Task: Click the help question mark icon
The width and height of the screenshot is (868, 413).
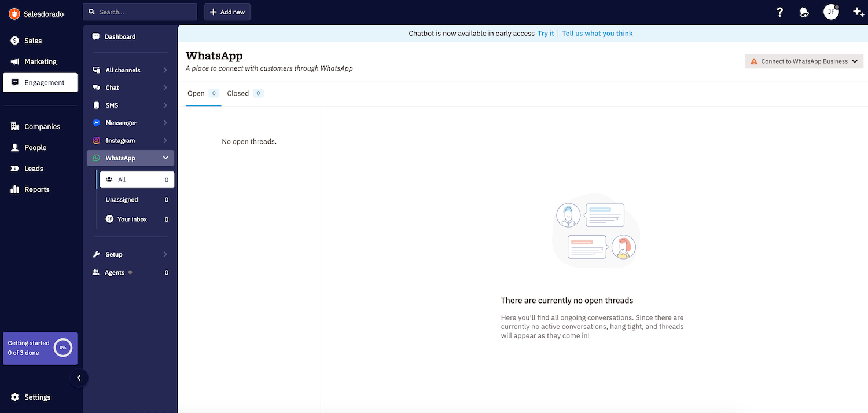Action: pos(779,12)
